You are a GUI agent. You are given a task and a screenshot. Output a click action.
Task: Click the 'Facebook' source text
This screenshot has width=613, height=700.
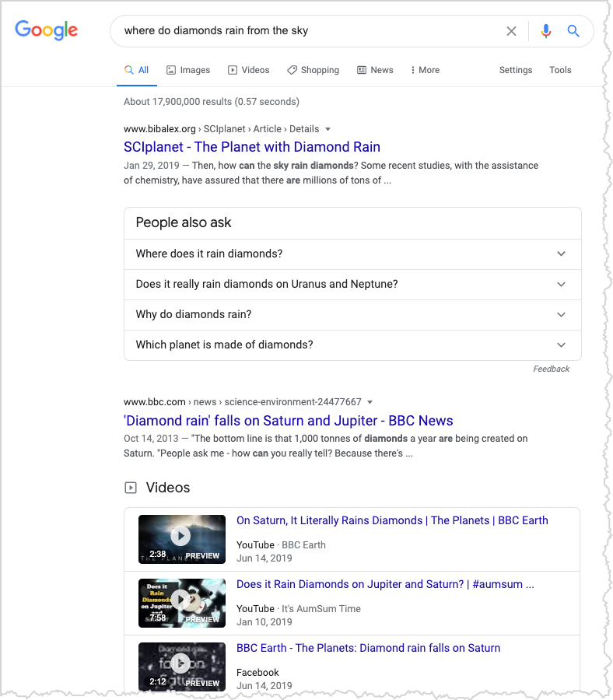pyautogui.click(x=257, y=673)
